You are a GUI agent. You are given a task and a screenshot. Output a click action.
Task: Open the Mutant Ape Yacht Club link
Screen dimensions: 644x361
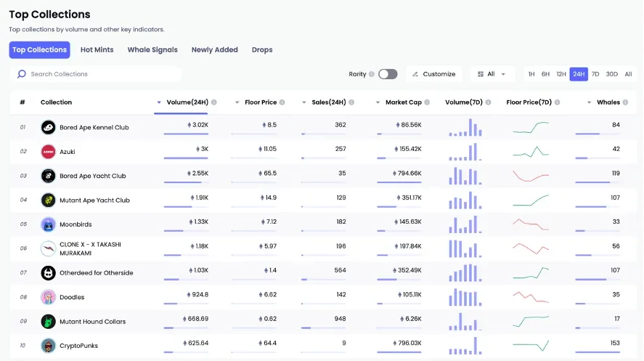tap(94, 200)
